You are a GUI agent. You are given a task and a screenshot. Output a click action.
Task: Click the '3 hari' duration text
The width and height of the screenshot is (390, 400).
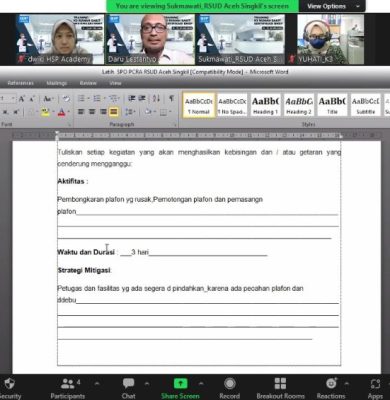(x=140, y=252)
